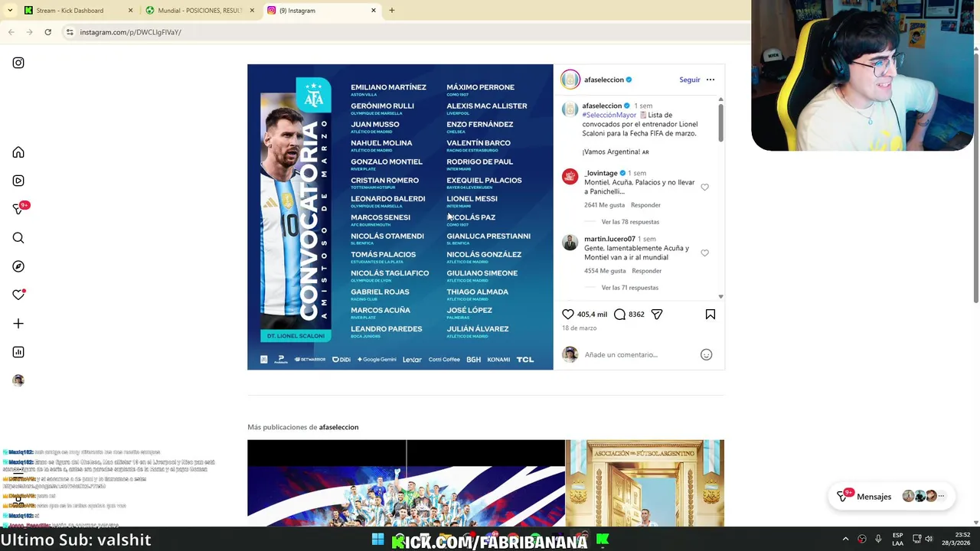This screenshot has width=980, height=551.
Task: Open the dashboard chart icon in sidebar
Action: point(18,352)
